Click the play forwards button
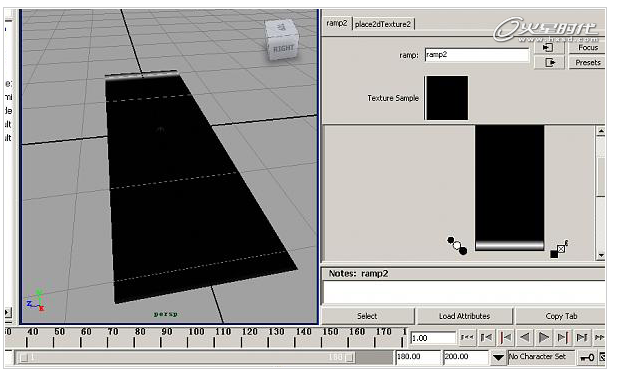627x380 pixels. click(543, 338)
